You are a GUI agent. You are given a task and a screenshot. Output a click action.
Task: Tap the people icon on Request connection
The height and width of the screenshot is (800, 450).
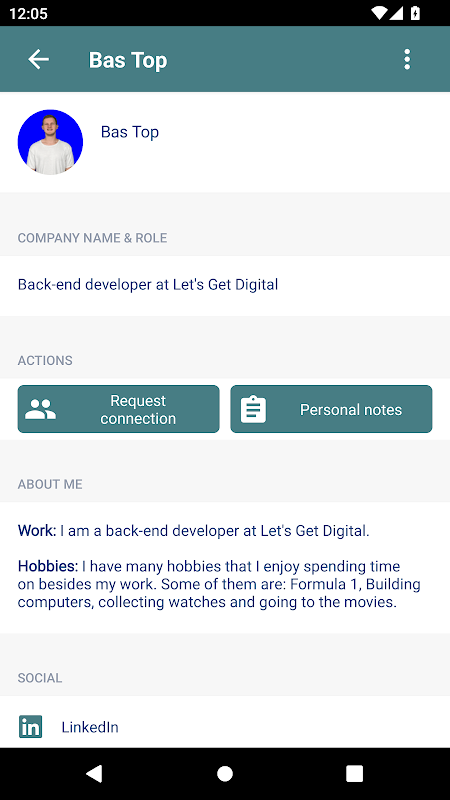[x=40, y=410]
